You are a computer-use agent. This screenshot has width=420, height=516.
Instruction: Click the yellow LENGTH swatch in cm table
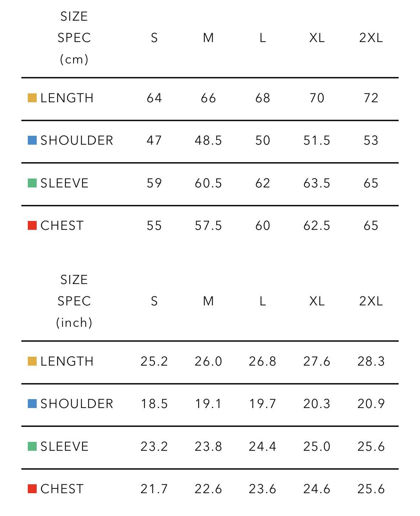tap(32, 98)
